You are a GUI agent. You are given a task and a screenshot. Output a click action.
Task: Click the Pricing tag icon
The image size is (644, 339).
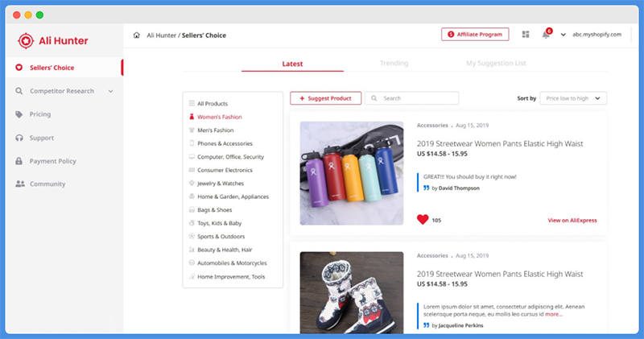pos(19,114)
